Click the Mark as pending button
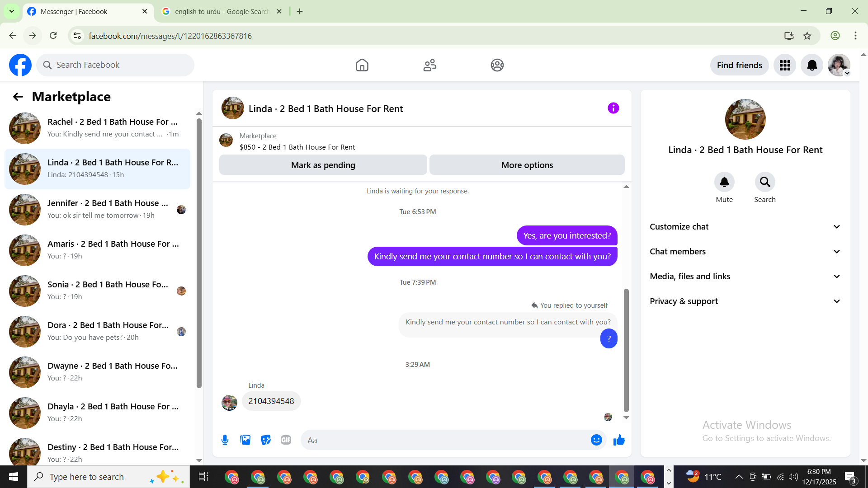The width and height of the screenshot is (868, 488). (323, 165)
